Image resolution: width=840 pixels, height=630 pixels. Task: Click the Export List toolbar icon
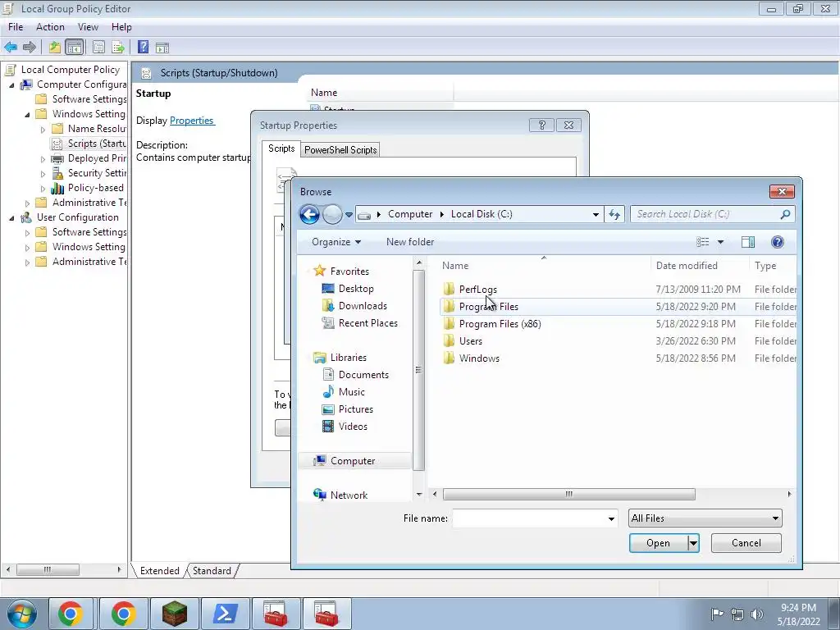118,47
